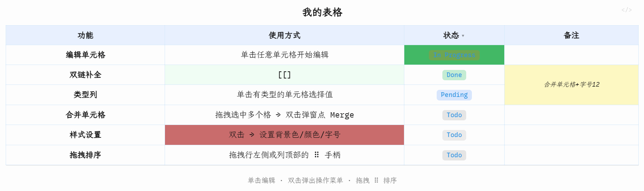Click the [[]] cell in 双链补全 row
Viewport: 644px width, 191px height.
pos(284,75)
